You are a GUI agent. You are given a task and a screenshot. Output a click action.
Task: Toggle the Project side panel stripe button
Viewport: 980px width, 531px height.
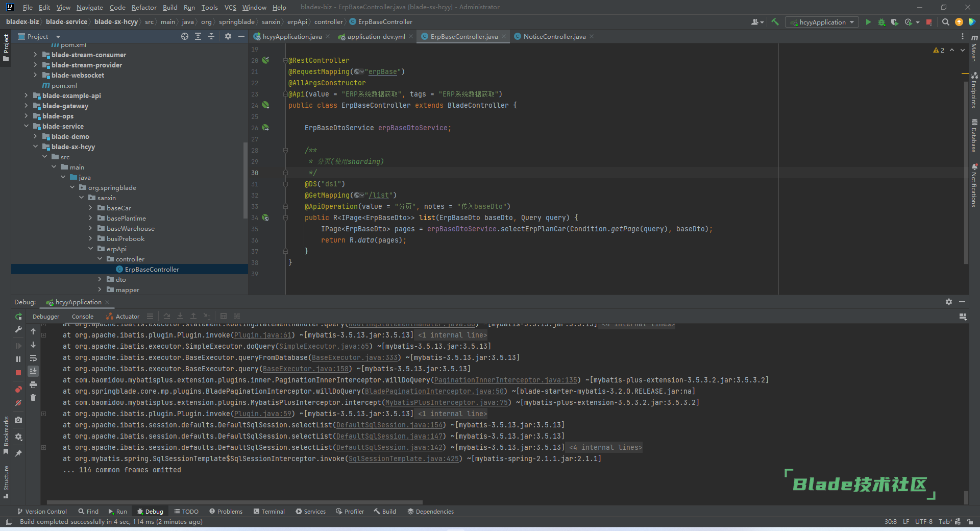[x=6, y=47]
